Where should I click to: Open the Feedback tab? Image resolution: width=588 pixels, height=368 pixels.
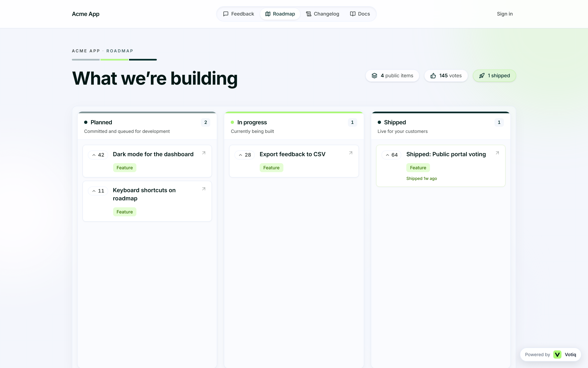point(238,14)
